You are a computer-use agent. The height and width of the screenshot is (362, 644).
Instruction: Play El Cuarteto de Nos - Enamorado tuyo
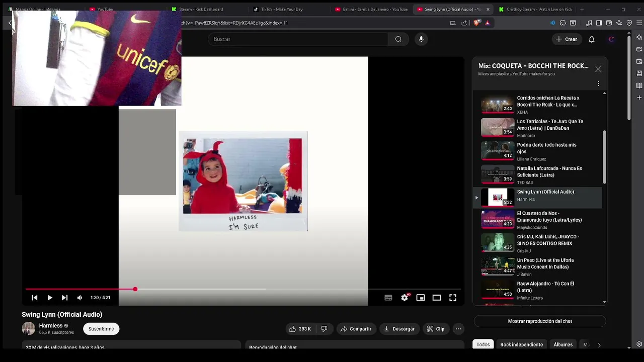537,220
